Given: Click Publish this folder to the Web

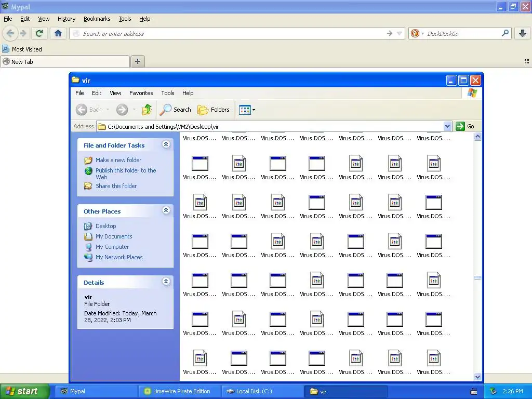Looking at the screenshot, I should [x=126, y=174].
